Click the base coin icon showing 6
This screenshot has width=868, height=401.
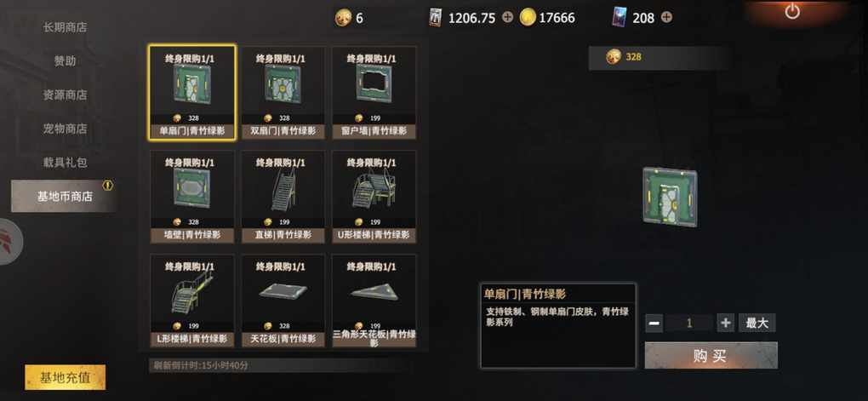(x=343, y=18)
